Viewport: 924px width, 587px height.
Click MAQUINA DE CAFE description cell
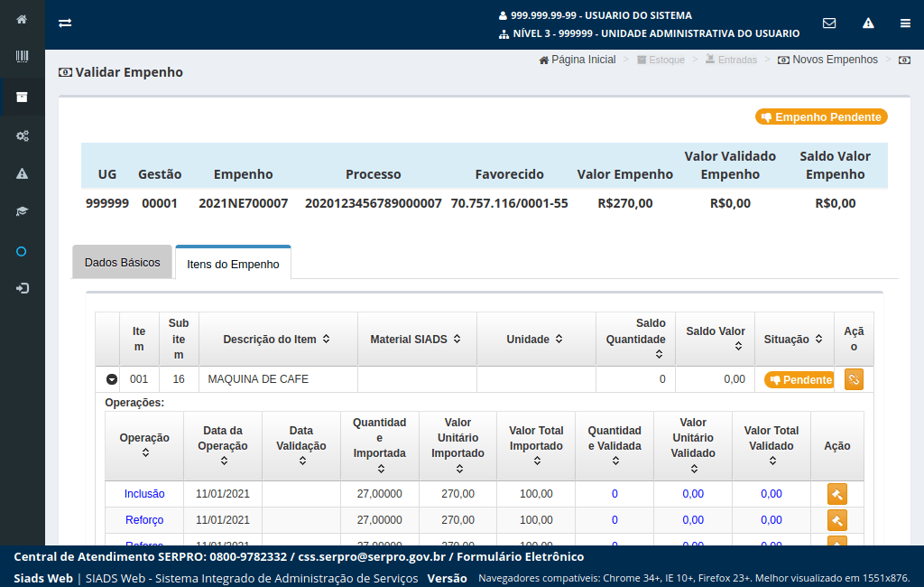(278, 379)
